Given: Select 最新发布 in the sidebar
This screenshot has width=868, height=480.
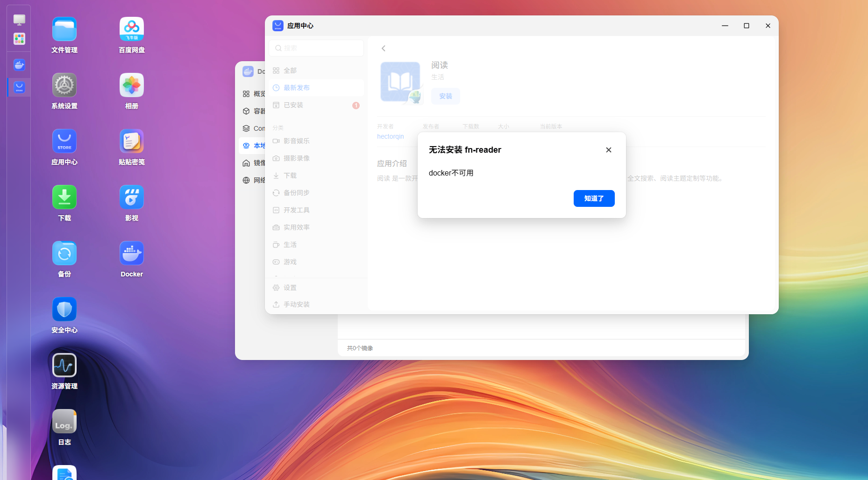Looking at the screenshot, I should tap(316, 88).
